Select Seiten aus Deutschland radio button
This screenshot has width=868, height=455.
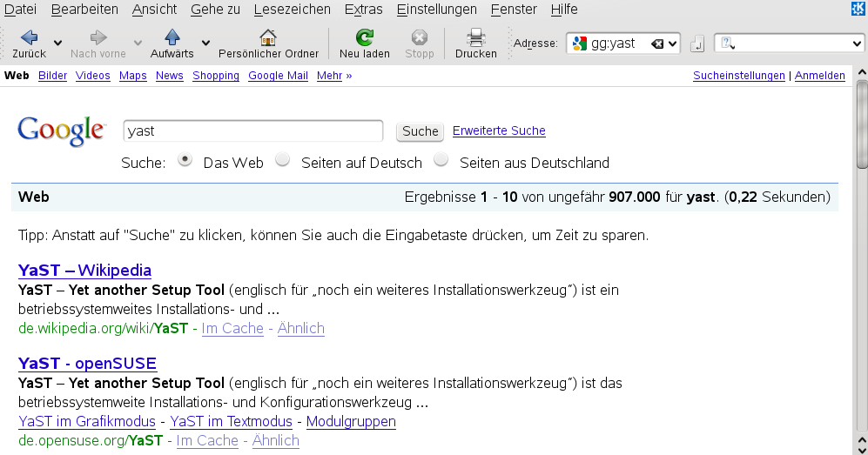tap(441, 160)
